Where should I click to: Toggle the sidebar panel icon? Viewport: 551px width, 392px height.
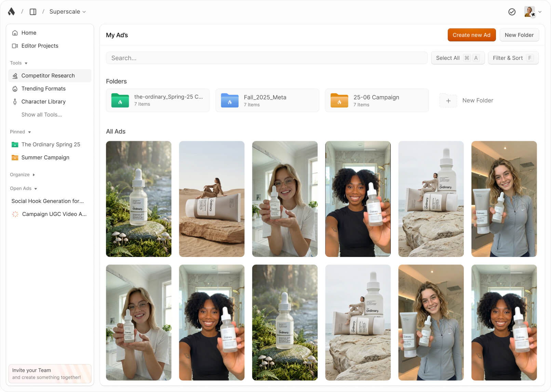click(x=33, y=12)
